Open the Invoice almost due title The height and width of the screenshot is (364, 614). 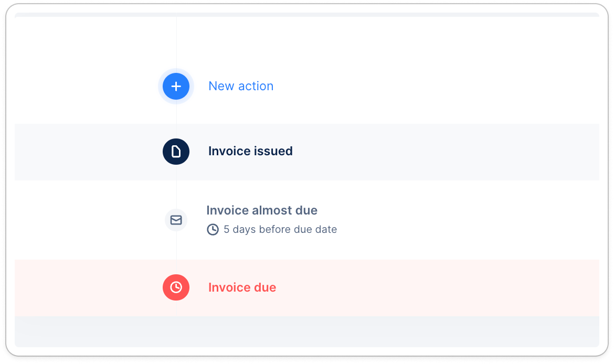pyautogui.click(x=262, y=211)
